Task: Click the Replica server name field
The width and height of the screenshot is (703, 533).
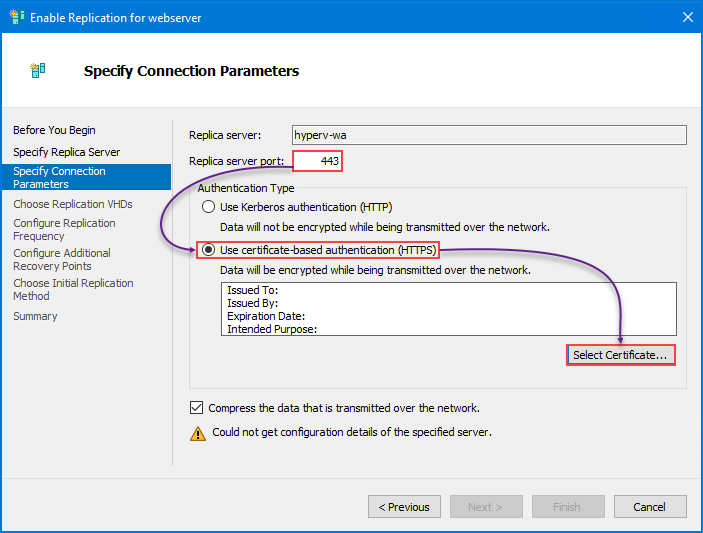Action: coord(489,135)
